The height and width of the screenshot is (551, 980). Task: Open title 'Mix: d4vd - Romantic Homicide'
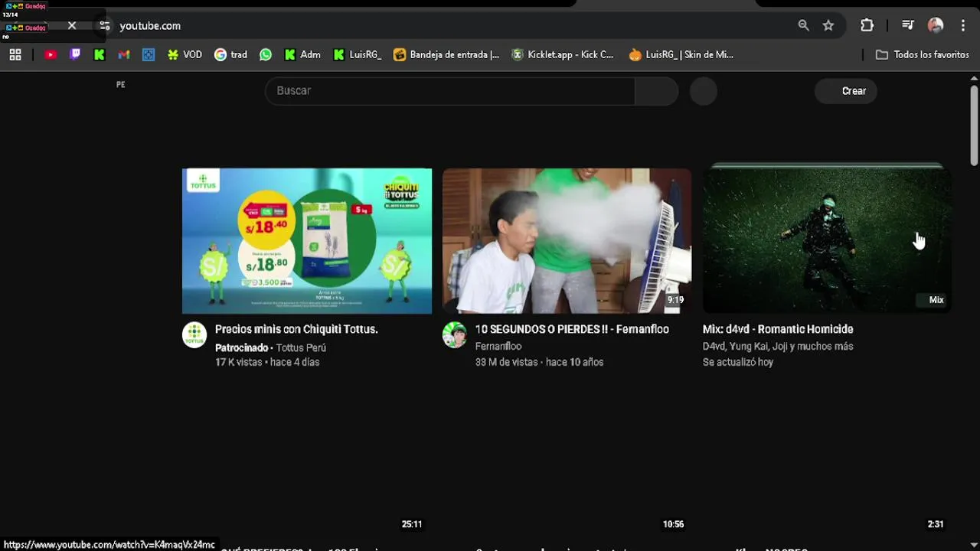click(778, 329)
